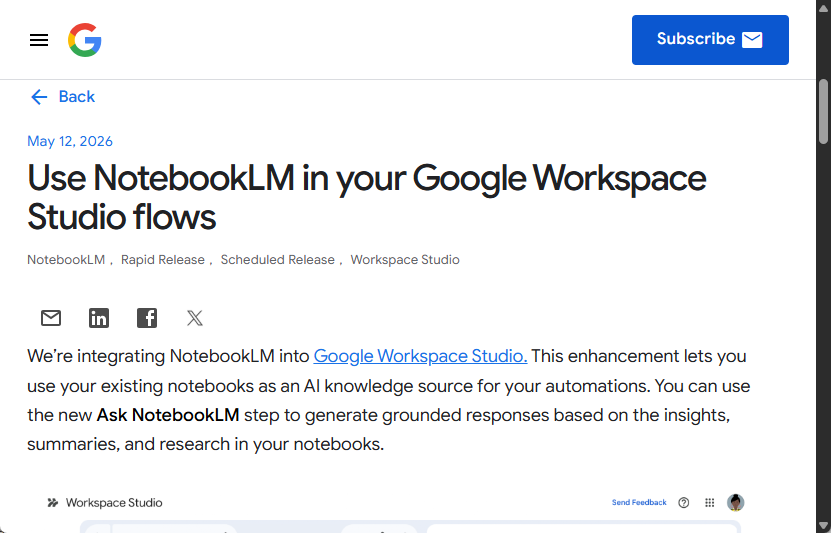
Task: Click the help question mark icon
Action: [x=684, y=502]
